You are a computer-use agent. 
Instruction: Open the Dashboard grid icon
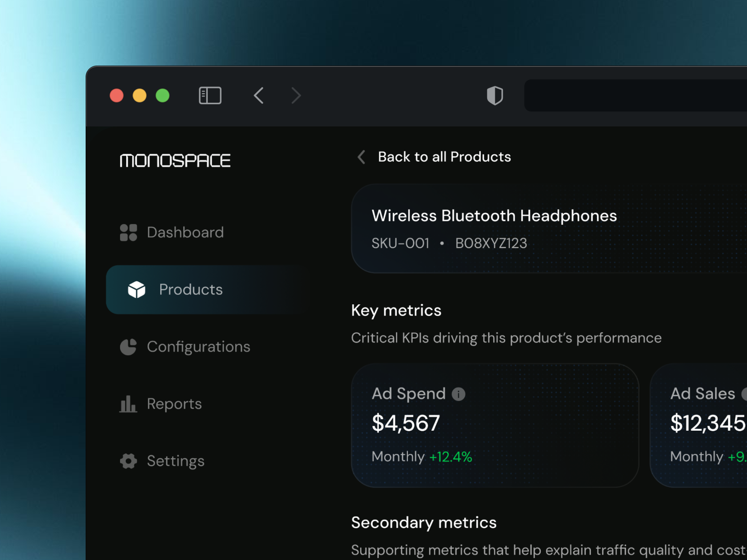[128, 233]
